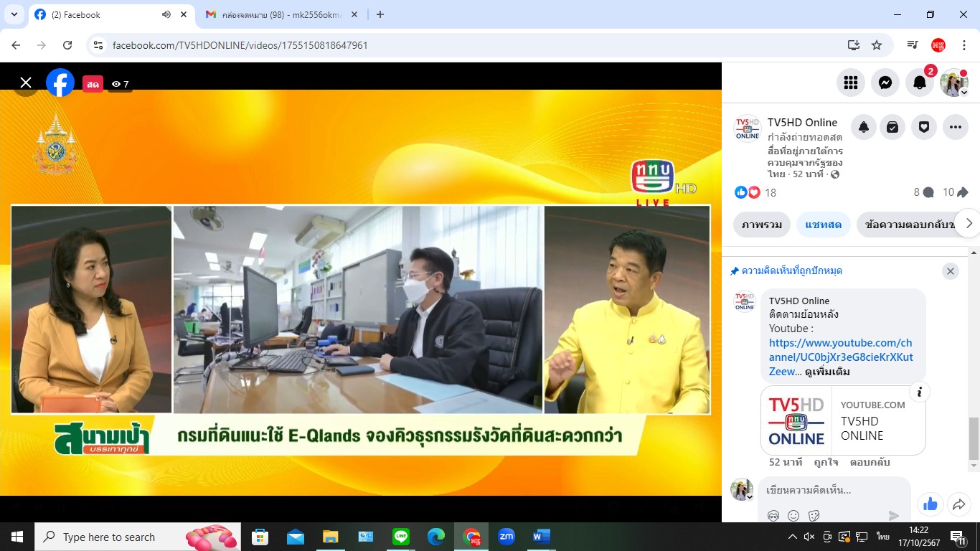Screen dimensions: 980x551
Task: Open the sticker picker in the comment box
Action: coord(814,515)
